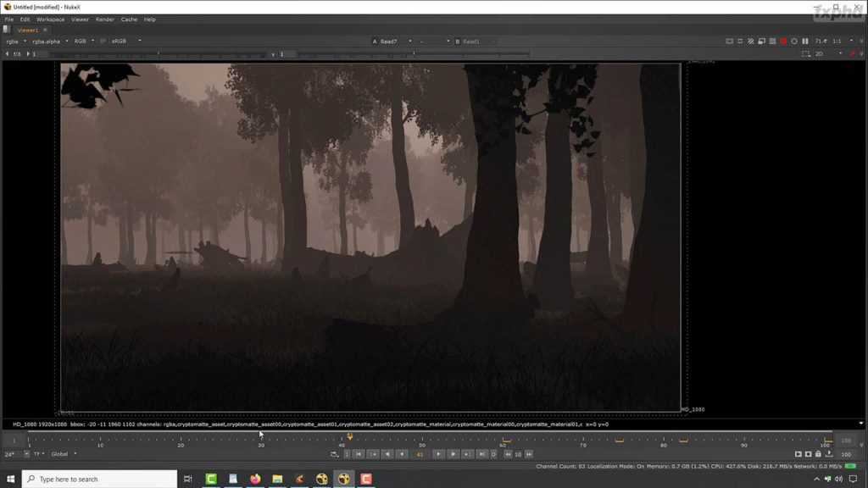
Task: Open the File menu
Action: click(9, 19)
